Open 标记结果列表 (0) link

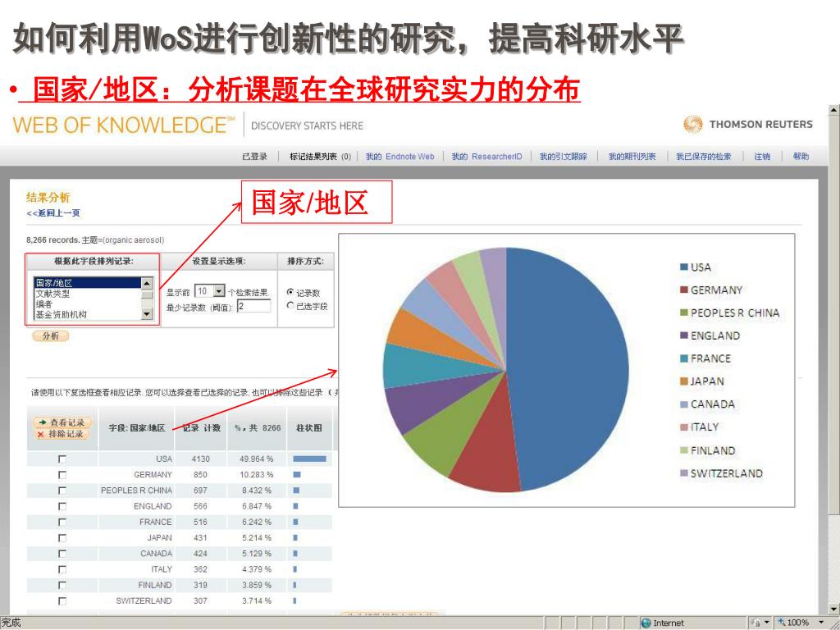(x=320, y=157)
